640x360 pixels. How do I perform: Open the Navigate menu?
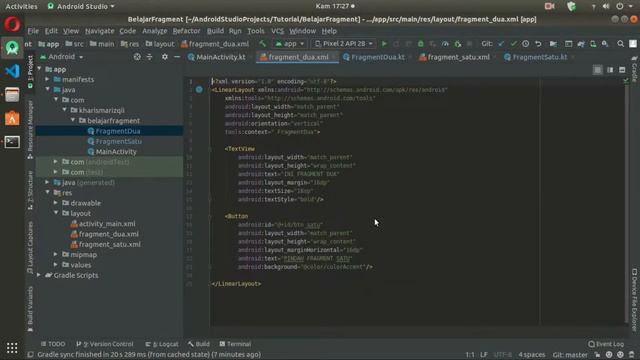click(x=100, y=31)
